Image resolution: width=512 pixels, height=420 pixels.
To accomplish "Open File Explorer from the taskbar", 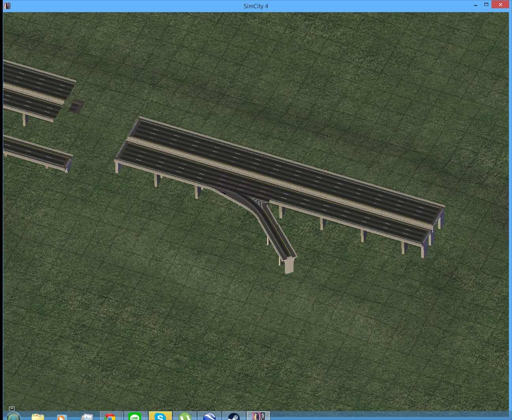I will pos(38,416).
